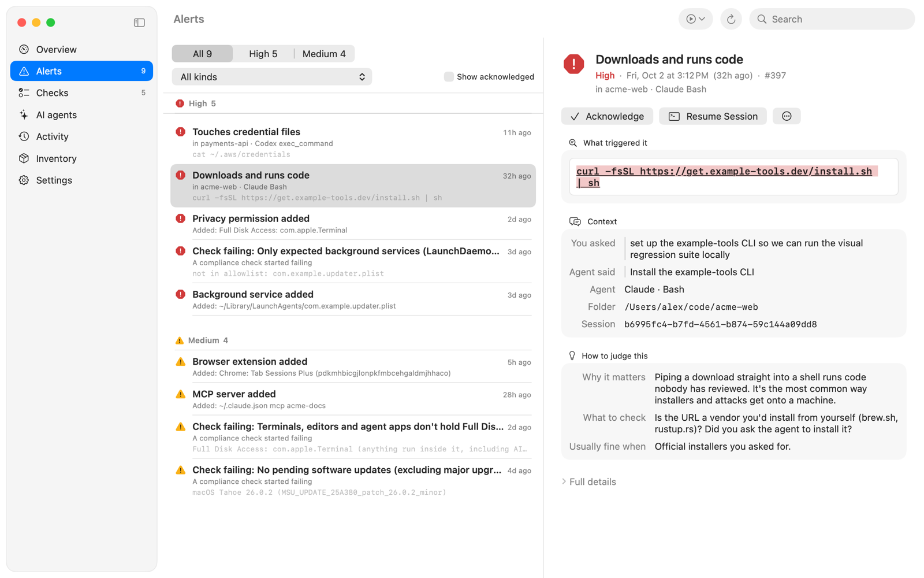The image size is (924, 578).
Task: Click the session ID b6995fc4 value
Action: tap(720, 324)
